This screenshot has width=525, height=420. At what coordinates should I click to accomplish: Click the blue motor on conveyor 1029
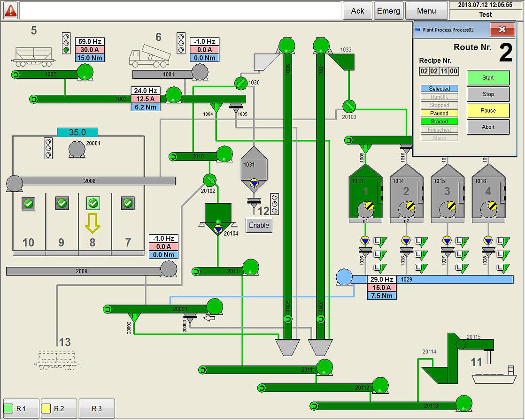tap(344, 277)
